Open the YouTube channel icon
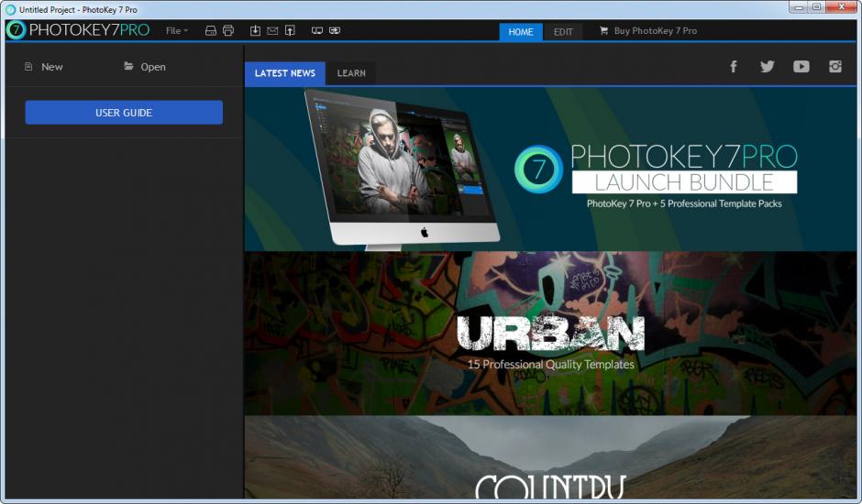 [801, 67]
